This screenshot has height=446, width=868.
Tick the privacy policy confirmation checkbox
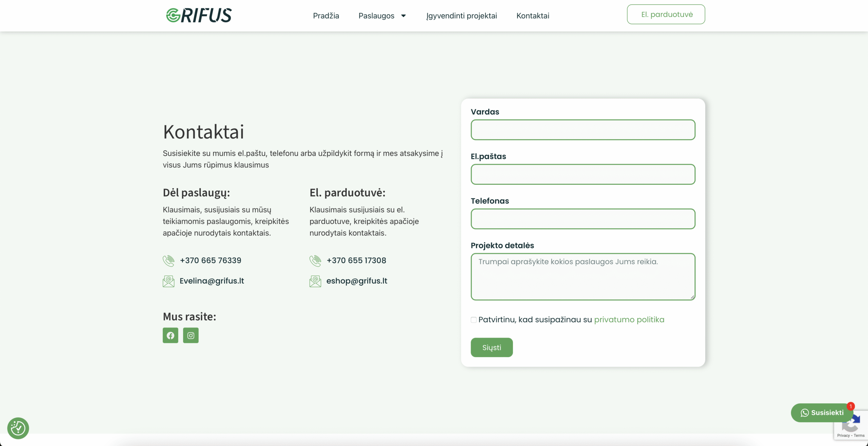click(474, 320)
